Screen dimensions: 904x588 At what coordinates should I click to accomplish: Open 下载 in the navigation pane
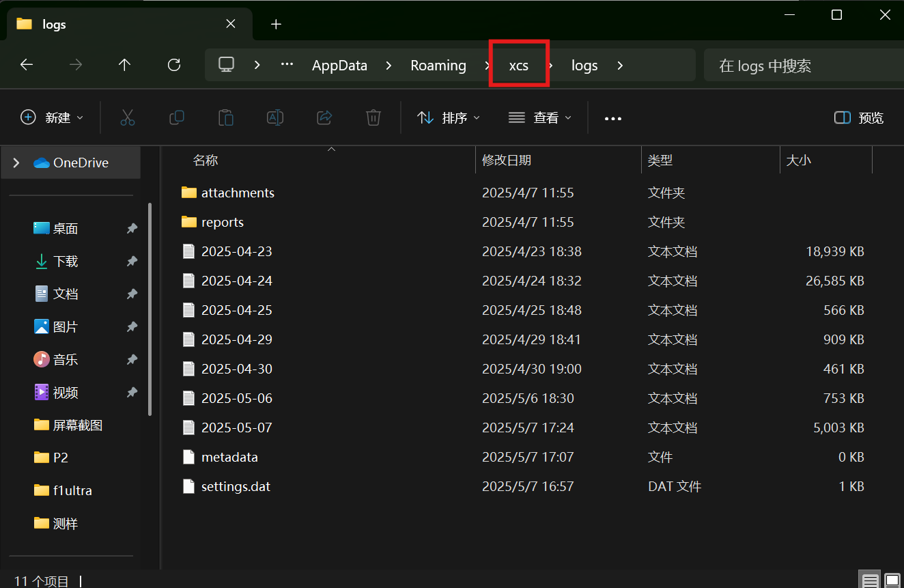66,262
